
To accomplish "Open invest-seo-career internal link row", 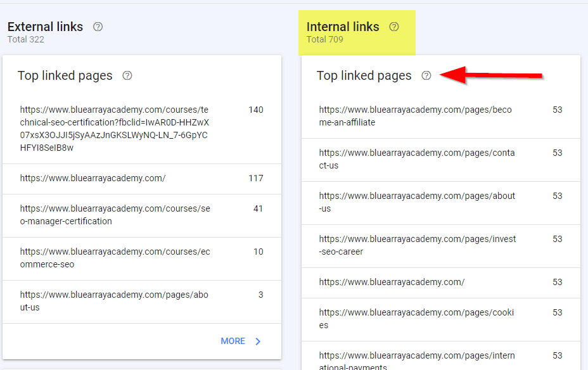I will [x=440, y=246].
